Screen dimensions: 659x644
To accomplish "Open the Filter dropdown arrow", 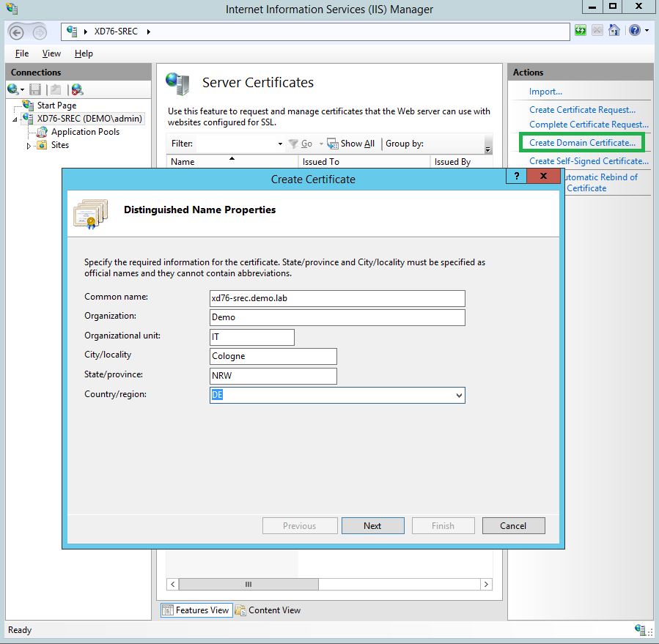I will click(x=280, y=144).
